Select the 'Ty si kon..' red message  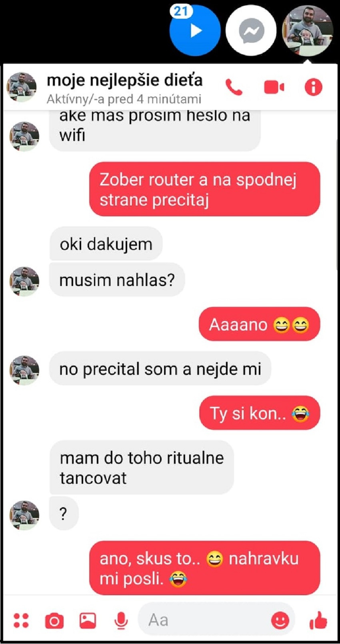click(x=260, y=413)
